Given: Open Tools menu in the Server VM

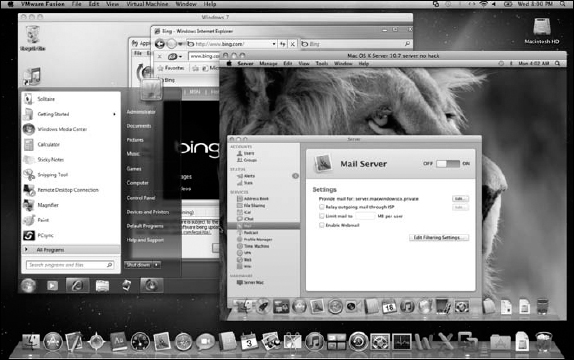Looking at the screenshot, I should [x=322, y=63].
